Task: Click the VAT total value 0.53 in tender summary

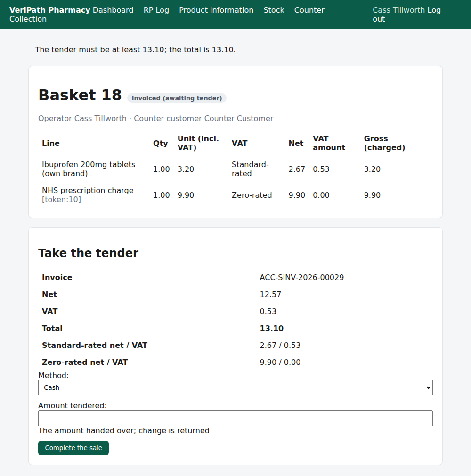Action: (268, 312)
